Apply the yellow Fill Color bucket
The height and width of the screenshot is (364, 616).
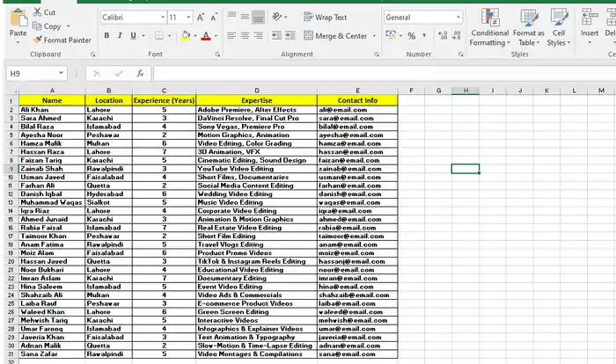pyautogui.click(x=186, y=36)
